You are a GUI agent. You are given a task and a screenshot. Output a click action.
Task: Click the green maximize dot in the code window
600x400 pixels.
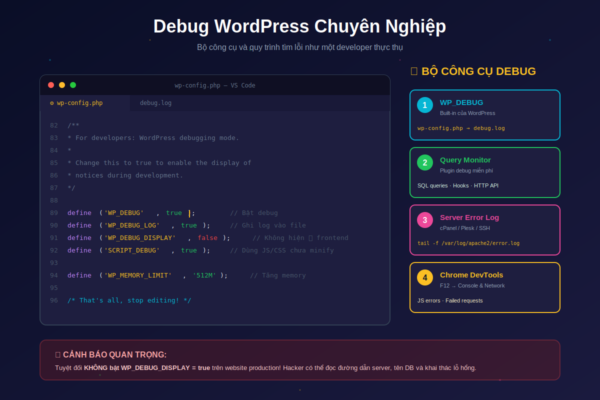[73, 85]
